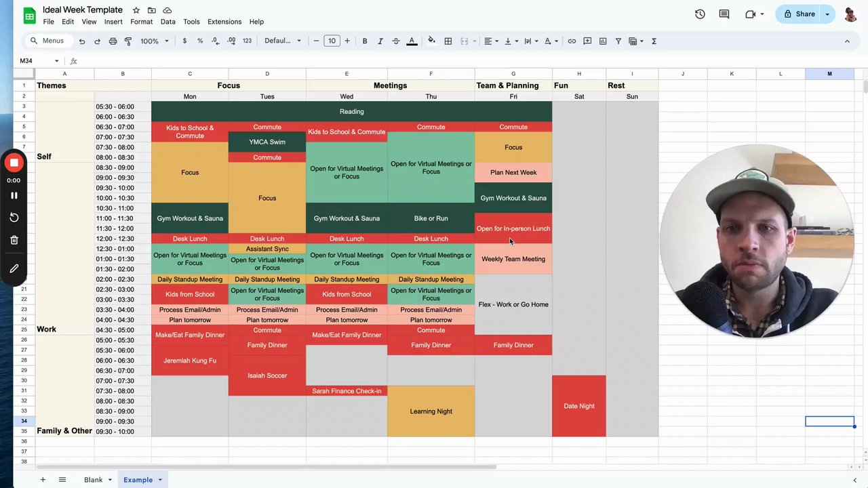
Task: Open the all sheets list icon
Action: [x=62, y=480]
